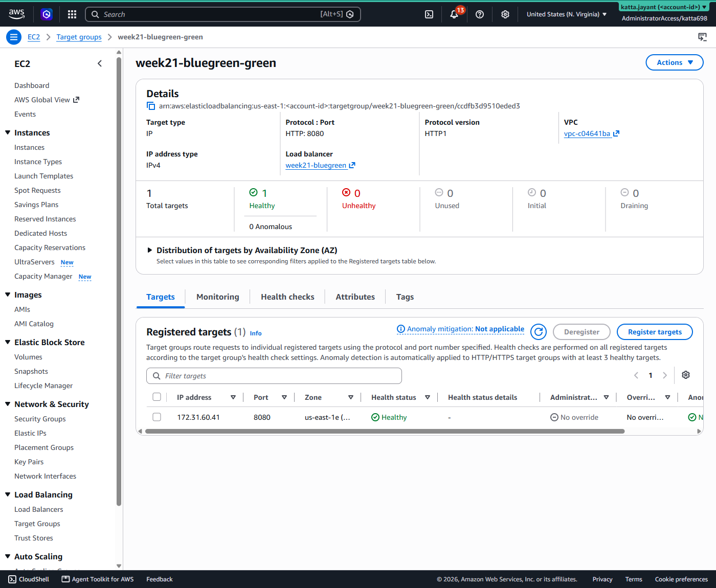The width and height of the screenshot is (716, 588).
Task: Click the Register targets button
Action: (655, 332)
